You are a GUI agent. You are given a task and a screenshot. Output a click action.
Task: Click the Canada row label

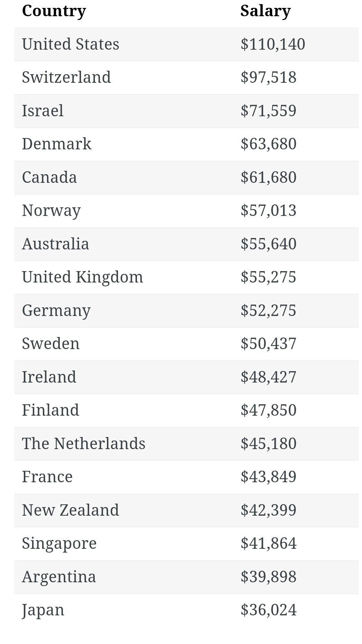(x=49, y=177)
